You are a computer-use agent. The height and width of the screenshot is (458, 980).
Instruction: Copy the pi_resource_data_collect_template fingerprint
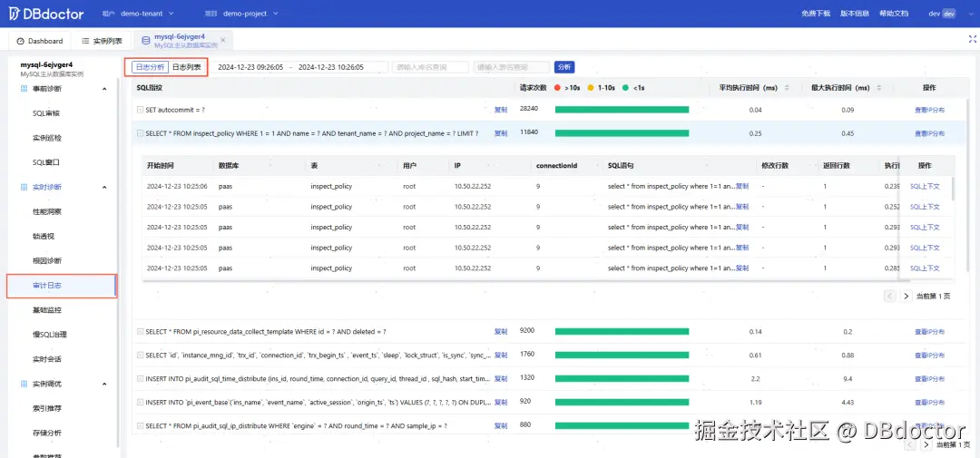tap(501, 331)
